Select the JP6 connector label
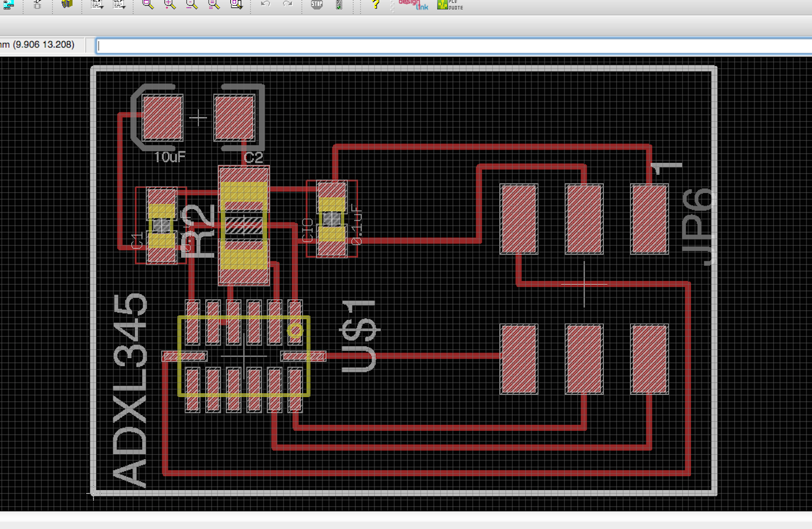Screen dimensions: 812x529 click(699, 227)
